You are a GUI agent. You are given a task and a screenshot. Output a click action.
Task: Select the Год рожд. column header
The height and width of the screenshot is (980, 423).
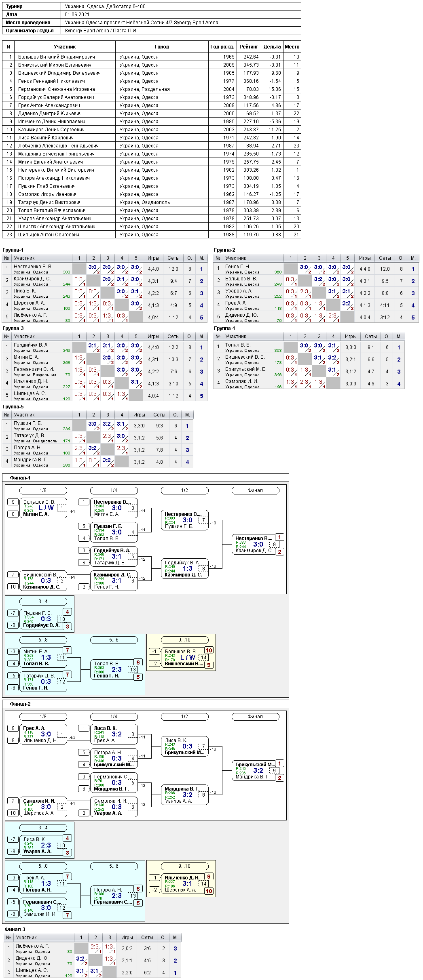point(222,47)
